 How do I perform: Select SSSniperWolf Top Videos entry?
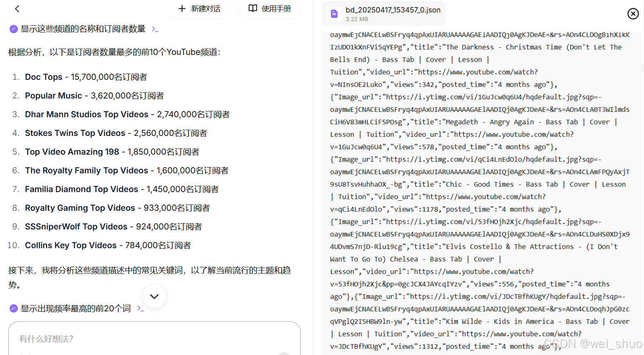113,227
